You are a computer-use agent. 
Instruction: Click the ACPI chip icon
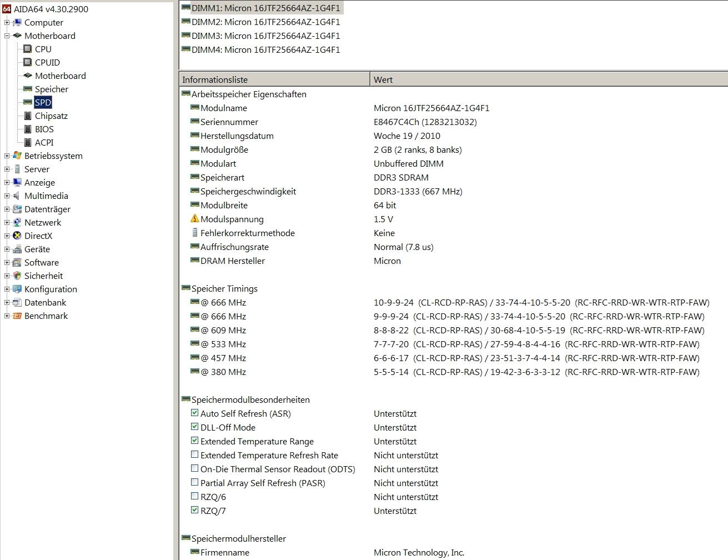coord(28,142)
